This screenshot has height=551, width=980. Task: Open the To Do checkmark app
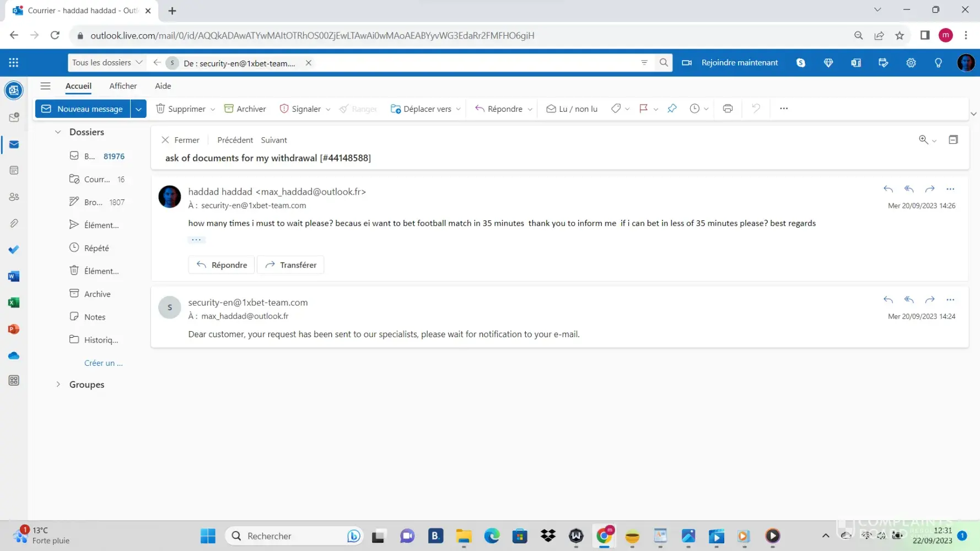(14, 250)
